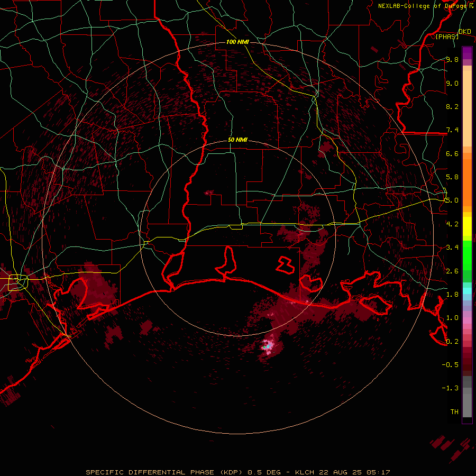The width and height of the screenshot is (476, 476).
Task: Click the 0.2 value on the color scale
Action: (x=452, y=342)
